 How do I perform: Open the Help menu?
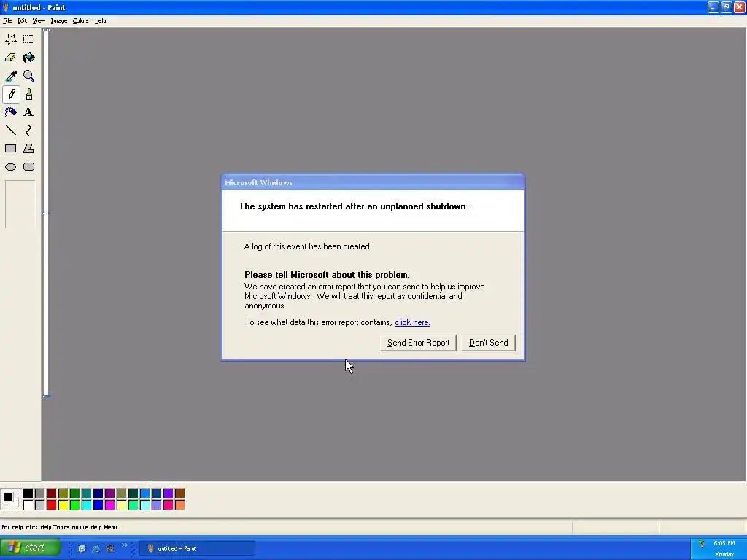(101, 21)
